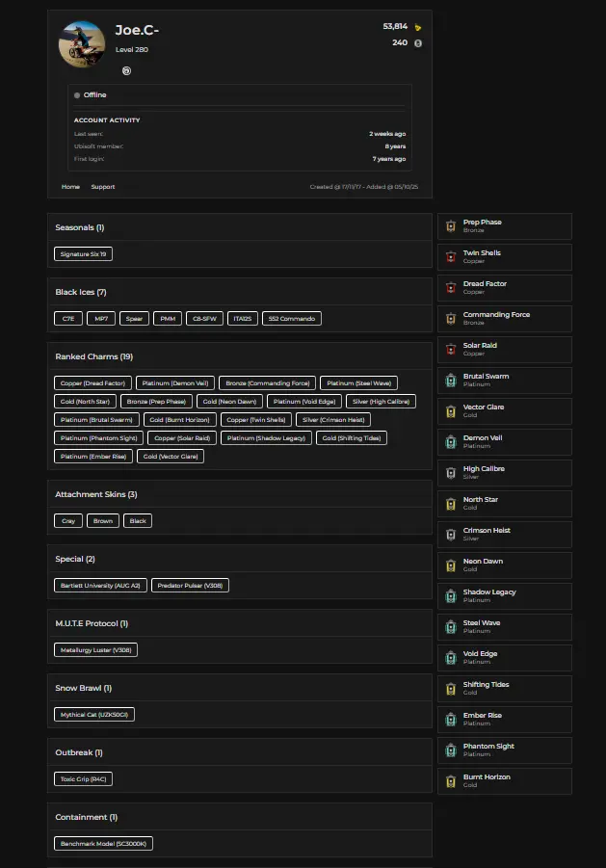Click the Gold (North Star) charm tag
The height and width of the screenshot is (868, 606).
pyautogui.click(x=85, y=402)
